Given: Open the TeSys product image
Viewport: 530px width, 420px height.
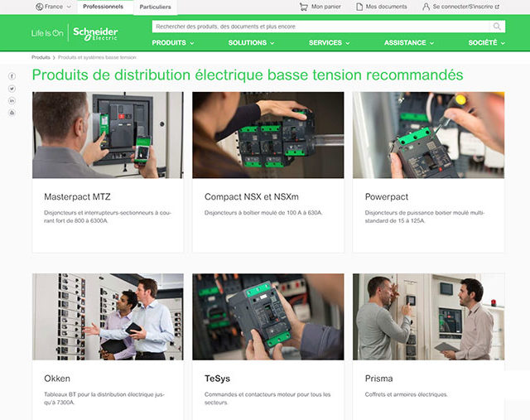Looking at the screenshot, I should (268, 316).
